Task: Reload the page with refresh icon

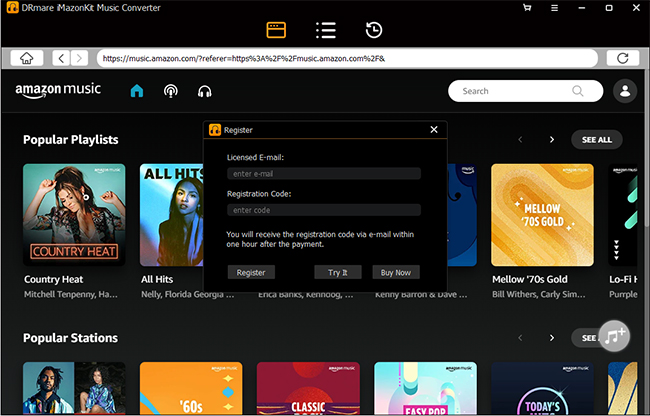Action: [623, 58]
